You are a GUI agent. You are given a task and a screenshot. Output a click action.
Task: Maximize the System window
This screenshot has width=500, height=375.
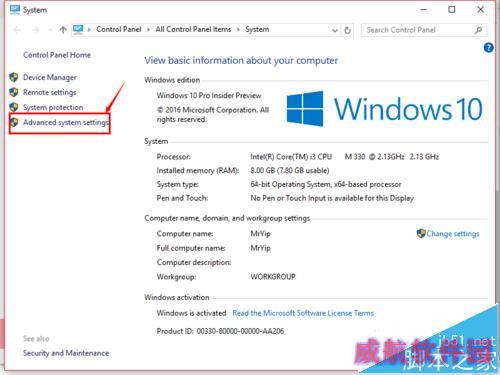click(x=452, y=10)
